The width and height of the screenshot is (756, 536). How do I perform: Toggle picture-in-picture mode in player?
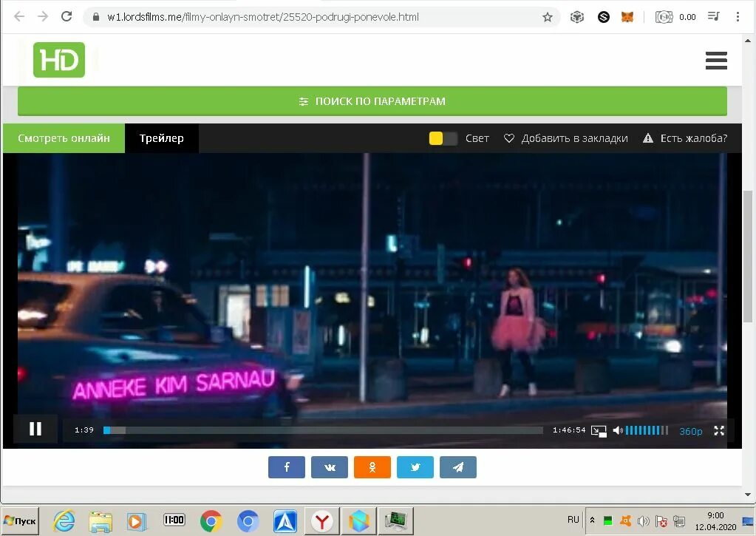[599, 431]
